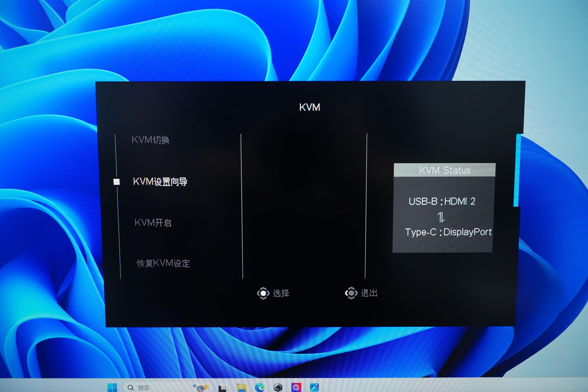The image size is (588, 392).
Task: Open File Explorer from the taskbar
Action: 241,388
